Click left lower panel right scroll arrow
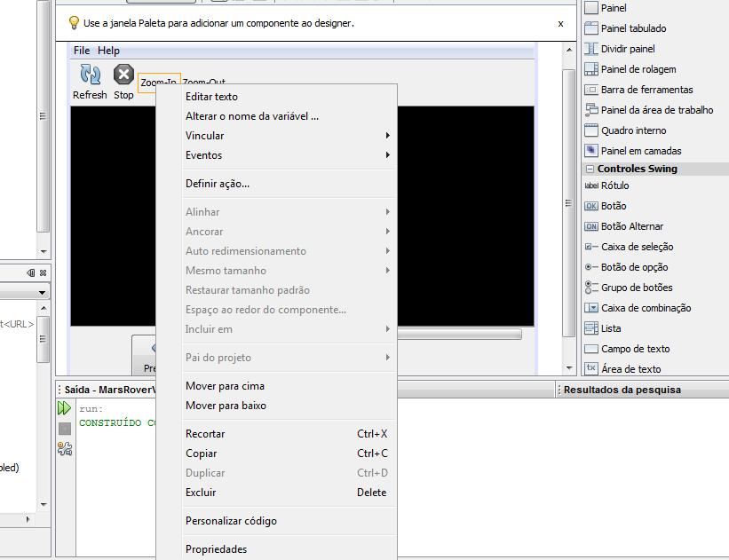 click(28, 519)
